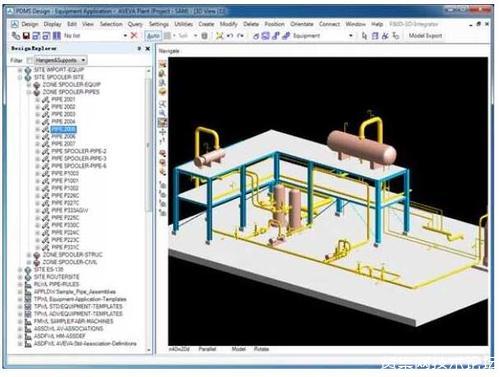
Task: Click the magnifier zoom icon beside the 3D view
Action: [x=163, y=113]
